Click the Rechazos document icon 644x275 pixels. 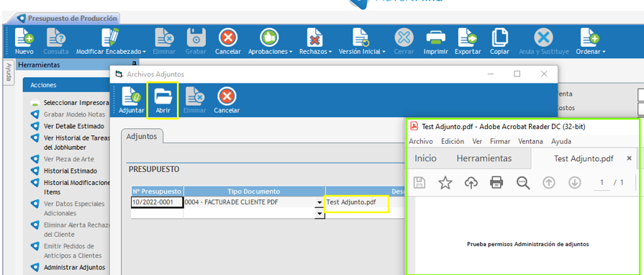[x=314, y=38]
